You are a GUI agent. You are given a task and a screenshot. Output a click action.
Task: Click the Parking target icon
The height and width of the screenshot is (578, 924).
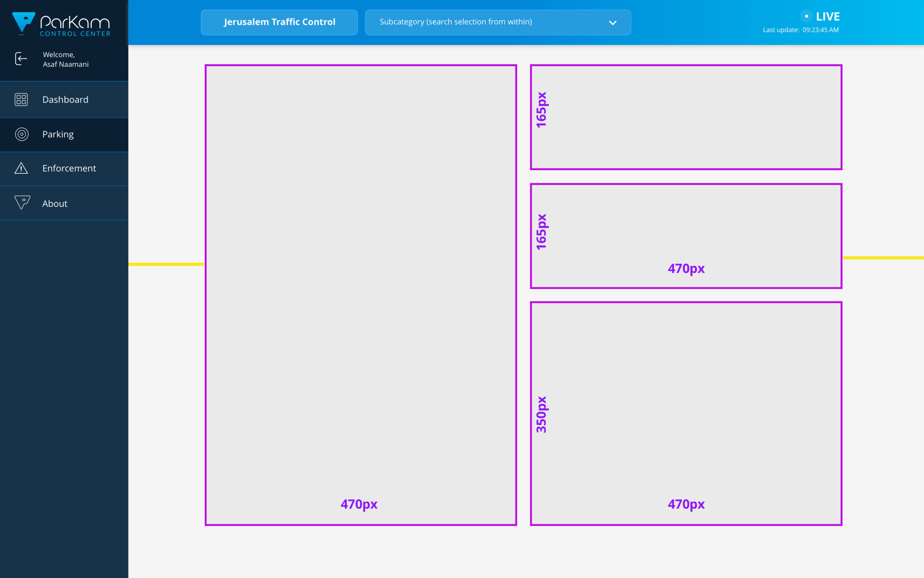[x=22, y=134]
